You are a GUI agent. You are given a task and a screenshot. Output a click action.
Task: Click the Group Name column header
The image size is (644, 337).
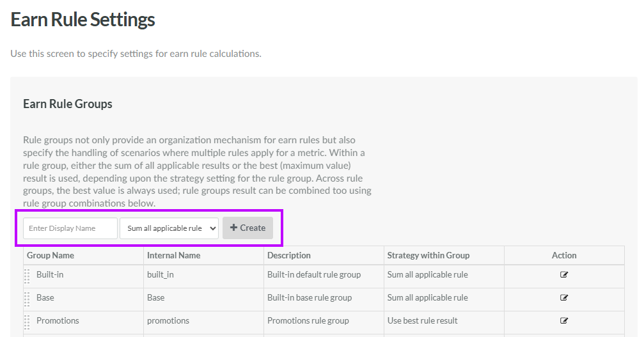(x=51, y=255)
